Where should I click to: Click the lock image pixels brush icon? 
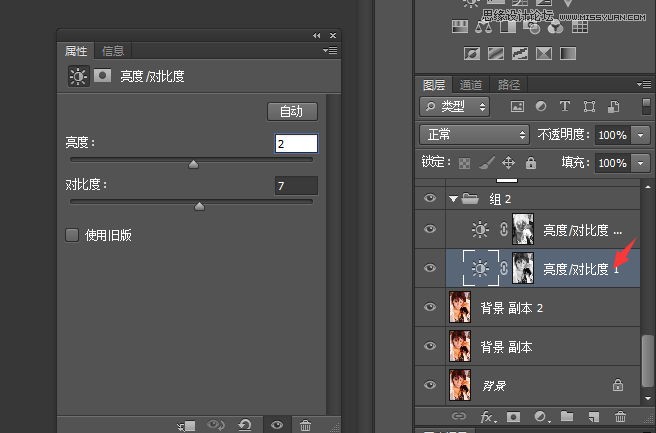[486, 162]
